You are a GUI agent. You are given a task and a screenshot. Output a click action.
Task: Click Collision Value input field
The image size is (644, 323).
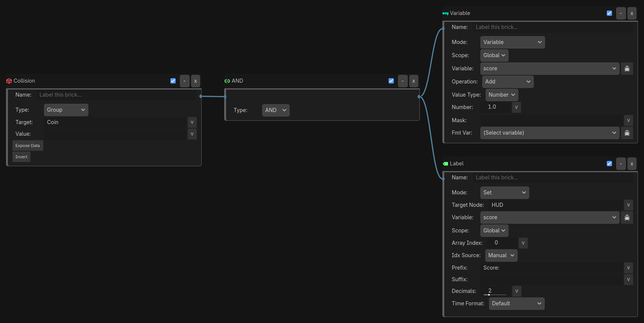coord(115,134)
